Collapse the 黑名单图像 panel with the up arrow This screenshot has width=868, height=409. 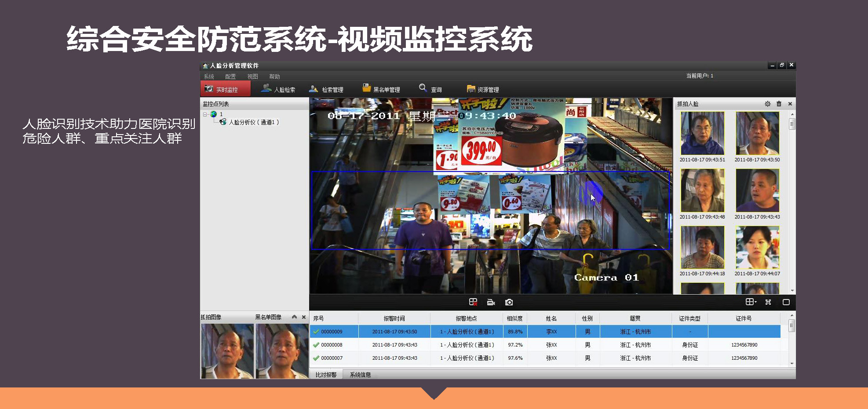tap(294, 317)
